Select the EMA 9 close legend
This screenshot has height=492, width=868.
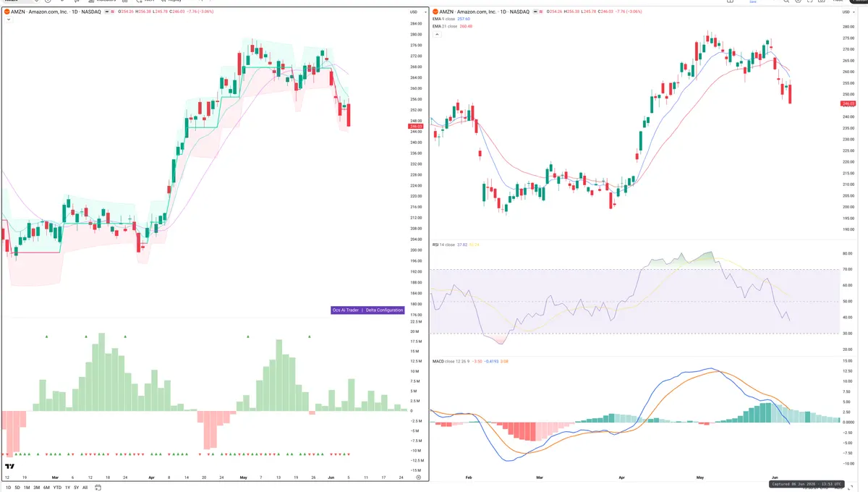451,19
